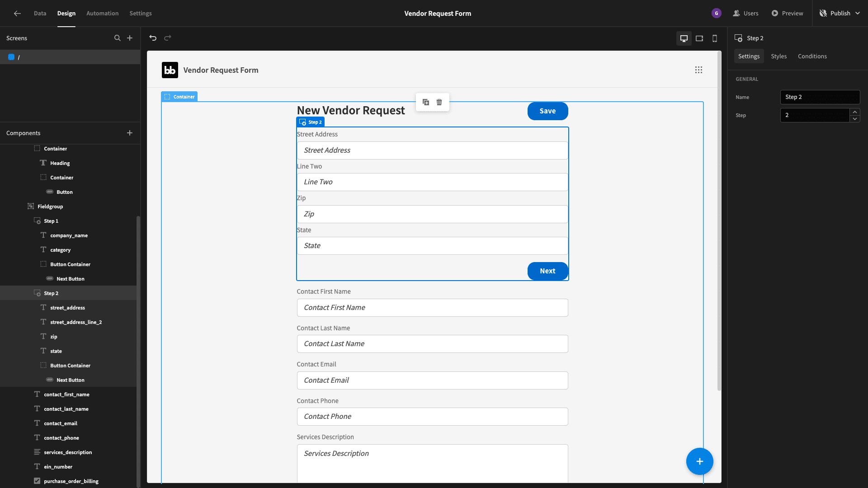868x488 pixels.
Task: Click the component tree scrollbar
Action: (x=138, y=352)
